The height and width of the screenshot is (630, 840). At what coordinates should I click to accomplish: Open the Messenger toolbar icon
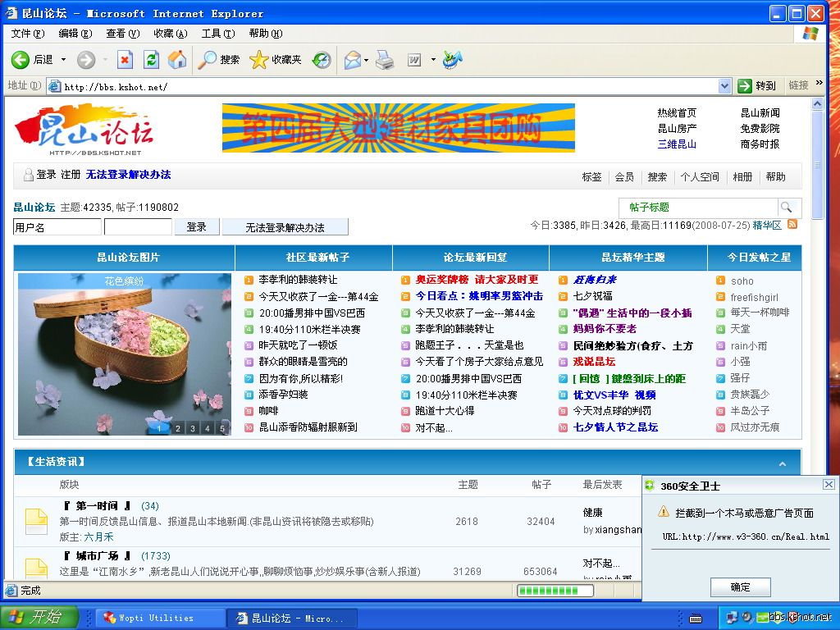(452, 60)
